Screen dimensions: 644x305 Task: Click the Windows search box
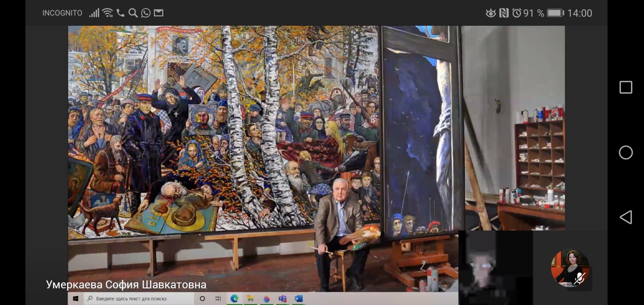click(x=138, y=299)
